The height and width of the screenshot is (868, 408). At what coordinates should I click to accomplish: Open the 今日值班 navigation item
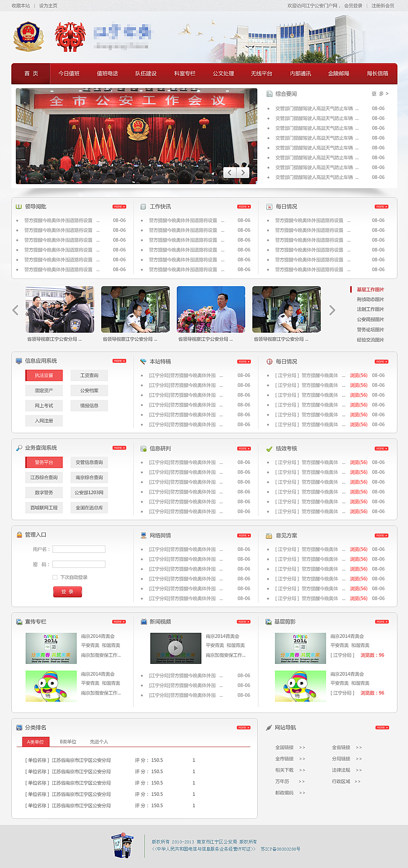pyautogui.click(x=69, y=73)
